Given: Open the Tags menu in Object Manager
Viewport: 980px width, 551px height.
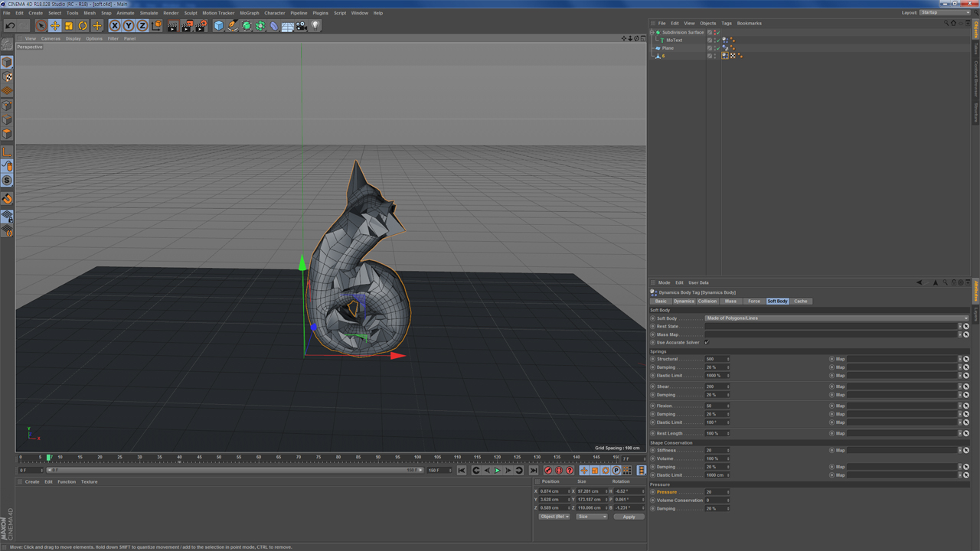Looking at the screenshot, I should click(727, 23).
